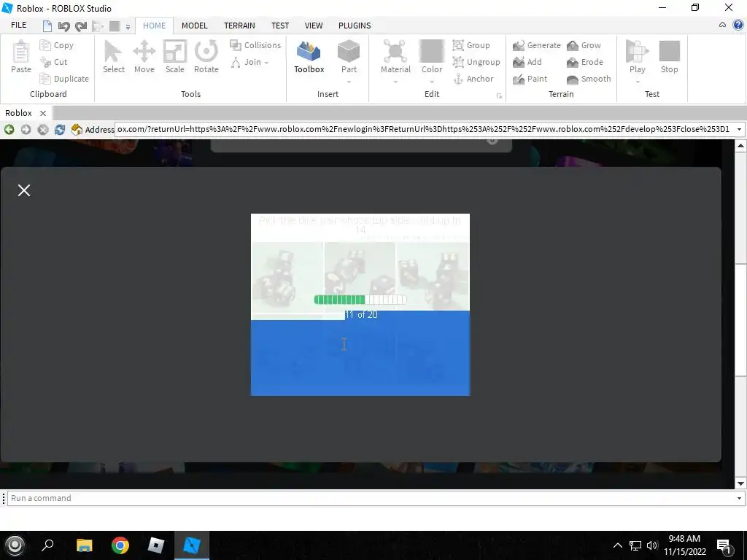747x560 pixels.
Task: Close the captcha overlay with the X
Action: [x=24, y=190]
